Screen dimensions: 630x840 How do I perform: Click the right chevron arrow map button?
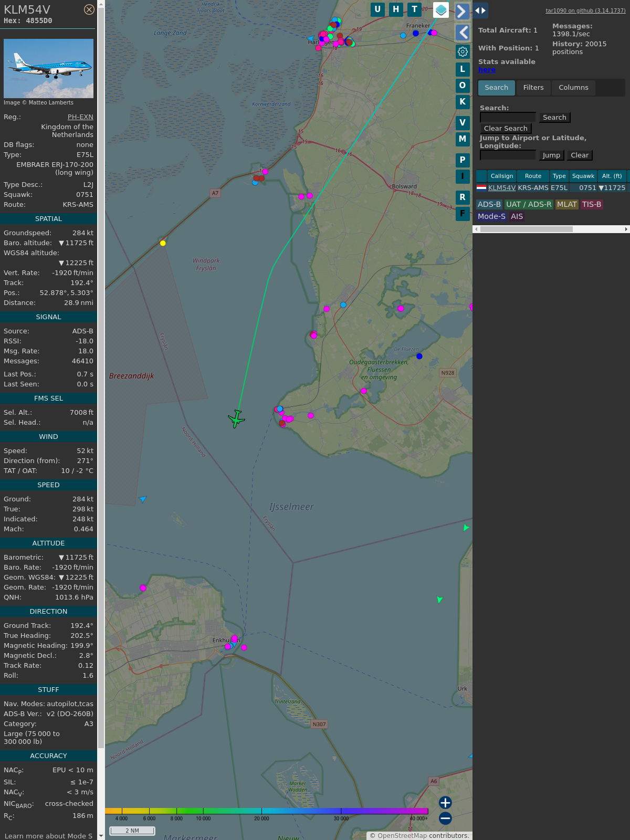click(x=462, y=11)
